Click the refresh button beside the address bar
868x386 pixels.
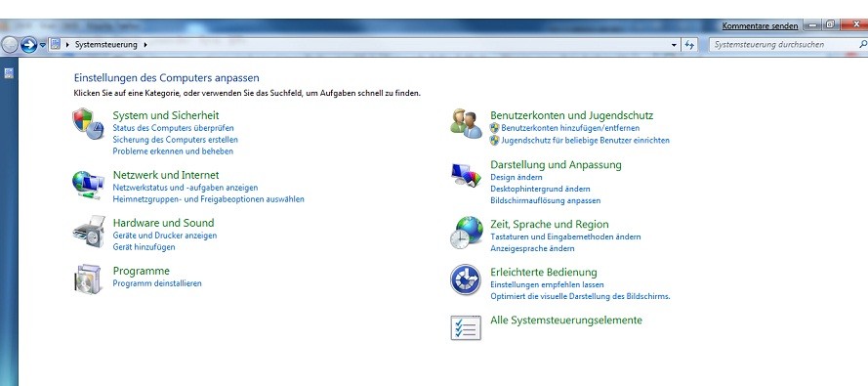point(689,45)
